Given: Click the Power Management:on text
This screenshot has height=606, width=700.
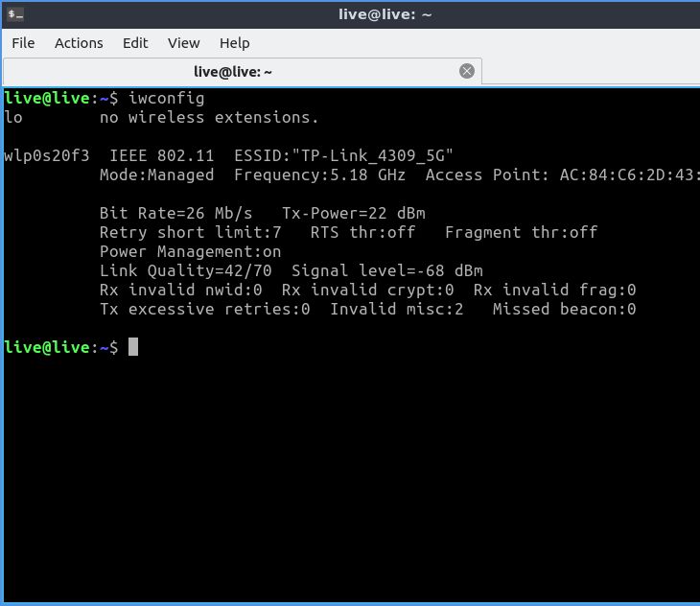Looking at the screenshot, I should [191, 251].
